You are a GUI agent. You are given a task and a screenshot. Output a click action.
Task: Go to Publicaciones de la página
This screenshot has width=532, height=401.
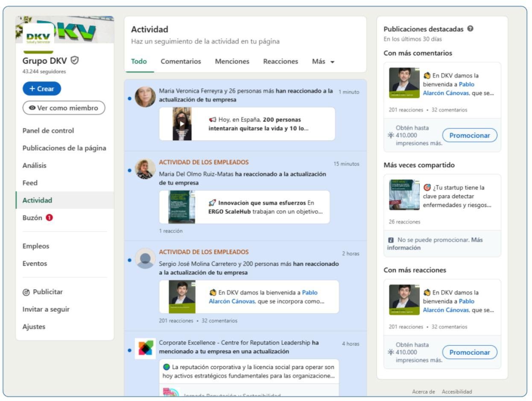point(64,148)
